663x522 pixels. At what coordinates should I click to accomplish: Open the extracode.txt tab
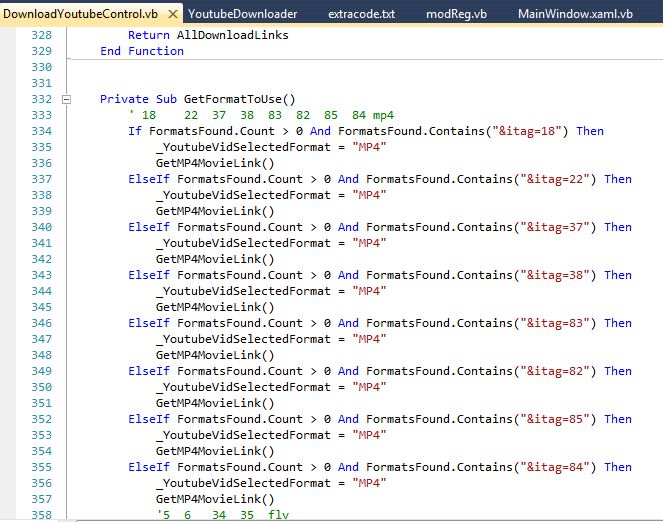point(362,14)
